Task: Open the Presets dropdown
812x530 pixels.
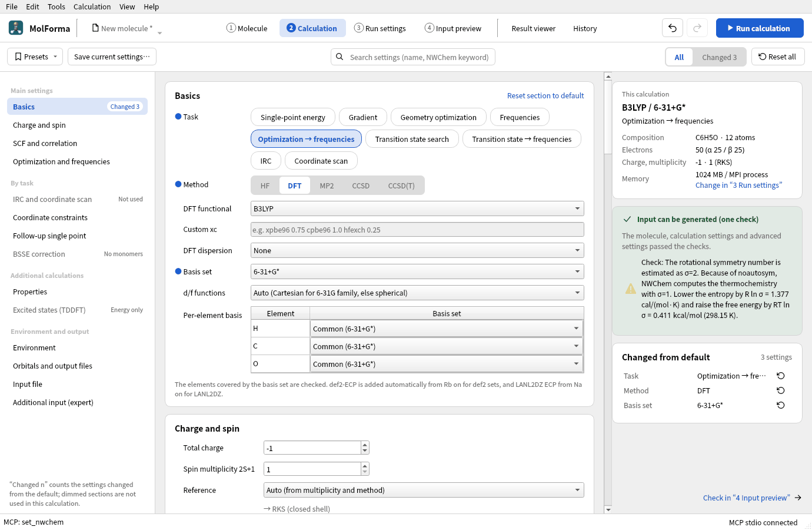Action: [x=36, y=57]
